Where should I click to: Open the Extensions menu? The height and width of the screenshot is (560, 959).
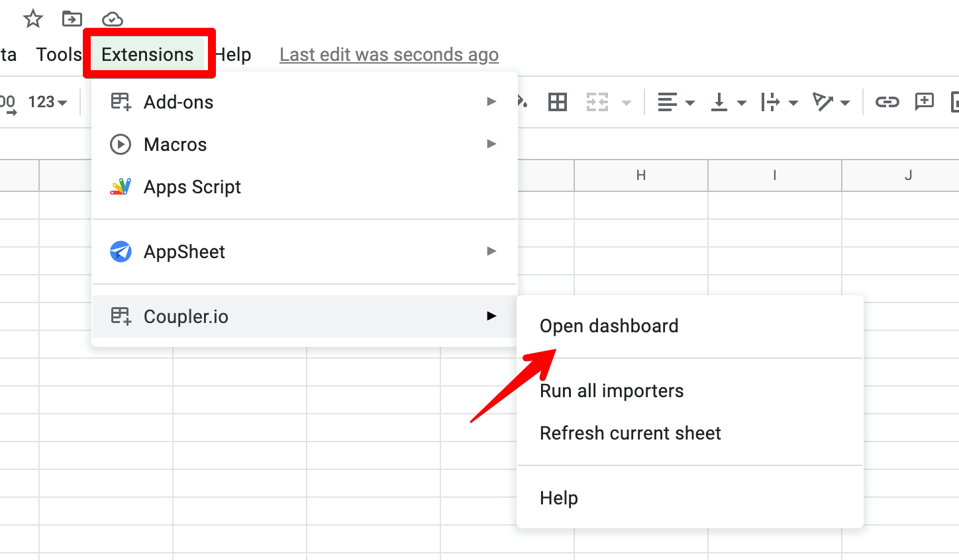pyautogui.click(x=148, y=54)
